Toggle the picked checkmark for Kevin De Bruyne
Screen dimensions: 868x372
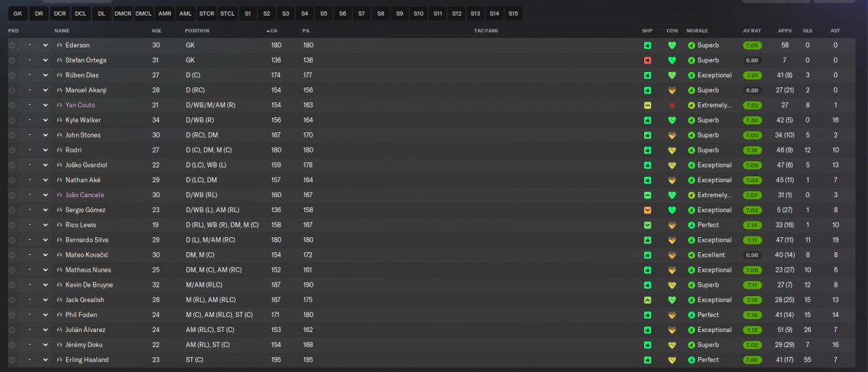tap(12, 285)
